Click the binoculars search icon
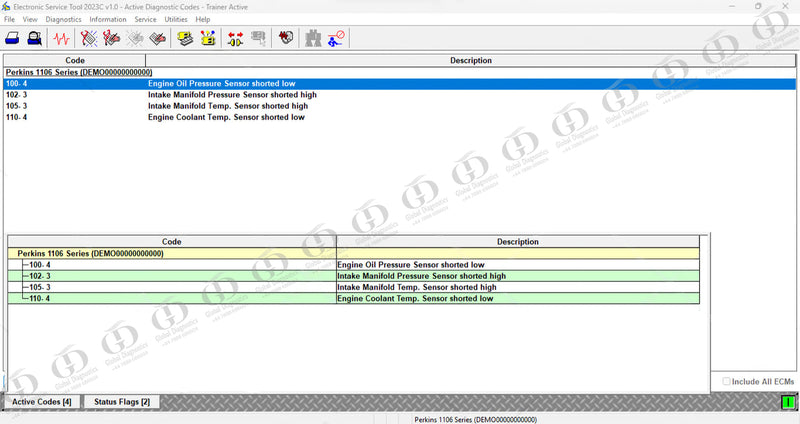 pos(313,38)
